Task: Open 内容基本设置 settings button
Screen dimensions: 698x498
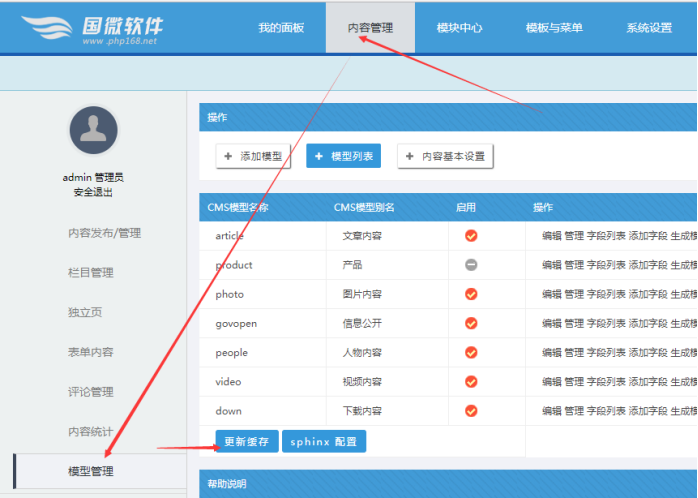Action: [x=445, y=156]
